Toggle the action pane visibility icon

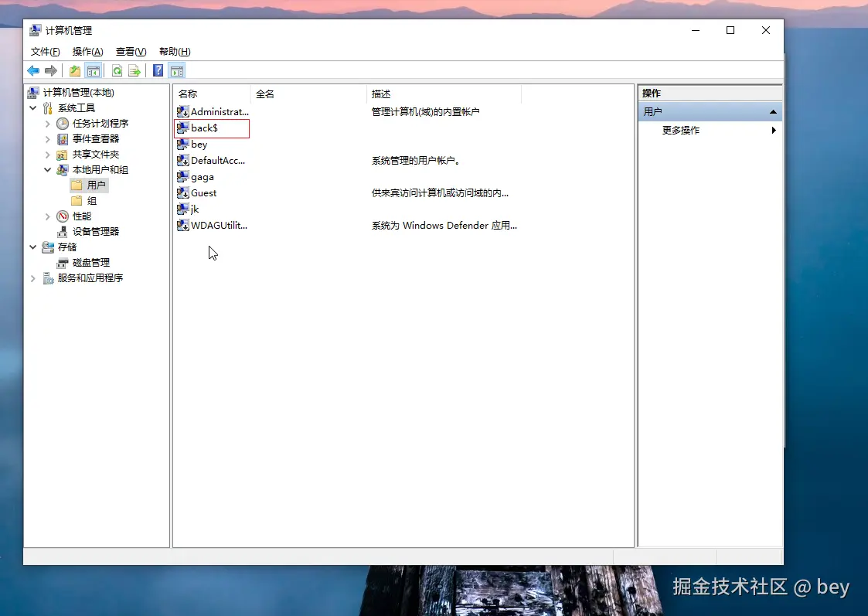tap(177, 70)
